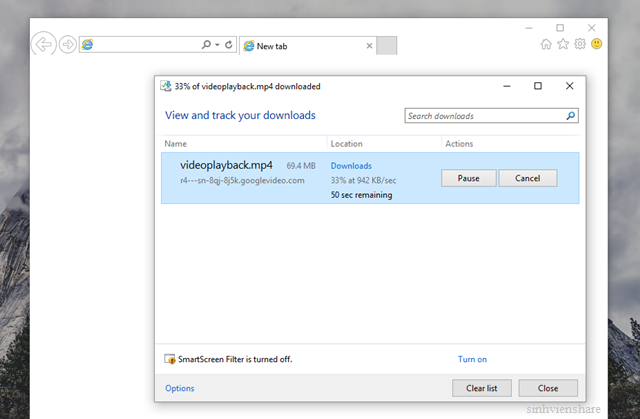This screenshot has width=640, height=419.
Task: Open Favorites with the star icon
Action: click(563, 44)
